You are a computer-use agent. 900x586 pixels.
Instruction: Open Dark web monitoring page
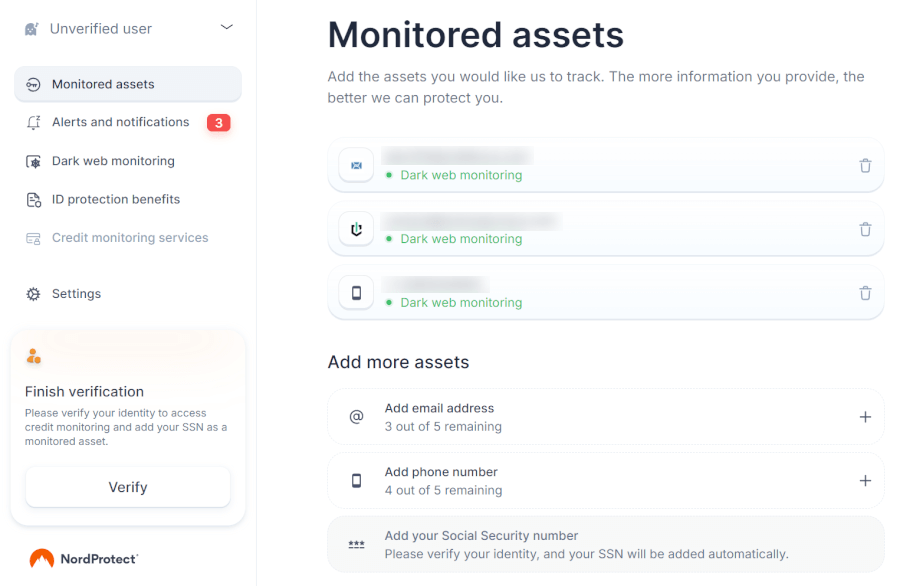tap(113, 161)
